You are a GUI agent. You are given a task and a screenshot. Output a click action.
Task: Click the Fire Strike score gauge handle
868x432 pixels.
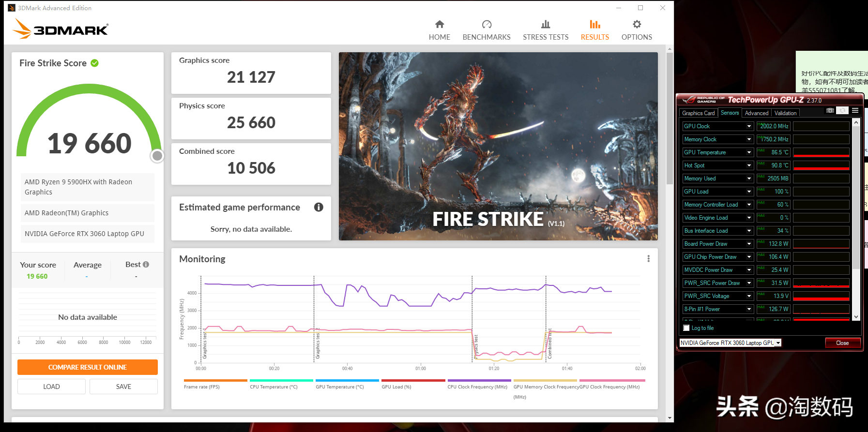[157, 156]
